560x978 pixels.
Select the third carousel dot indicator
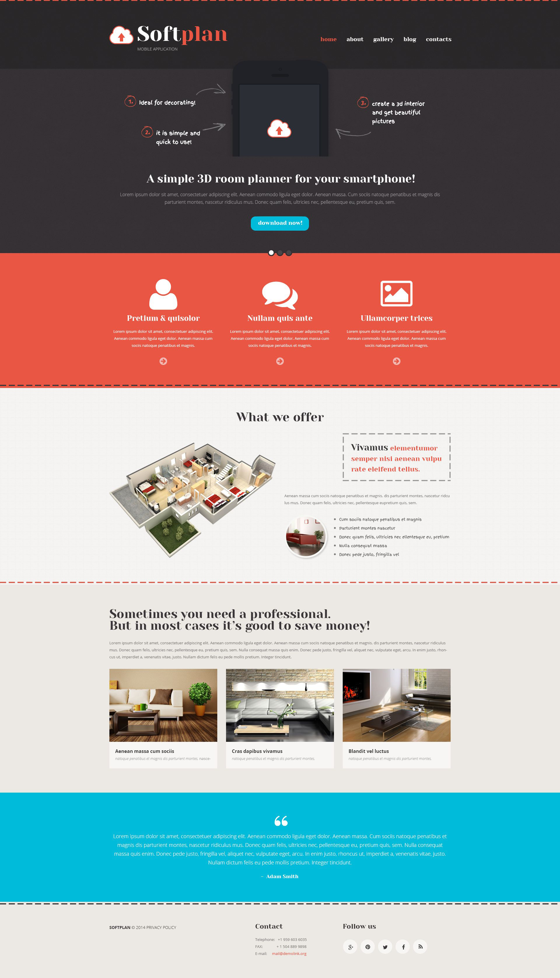coord(289,253)
